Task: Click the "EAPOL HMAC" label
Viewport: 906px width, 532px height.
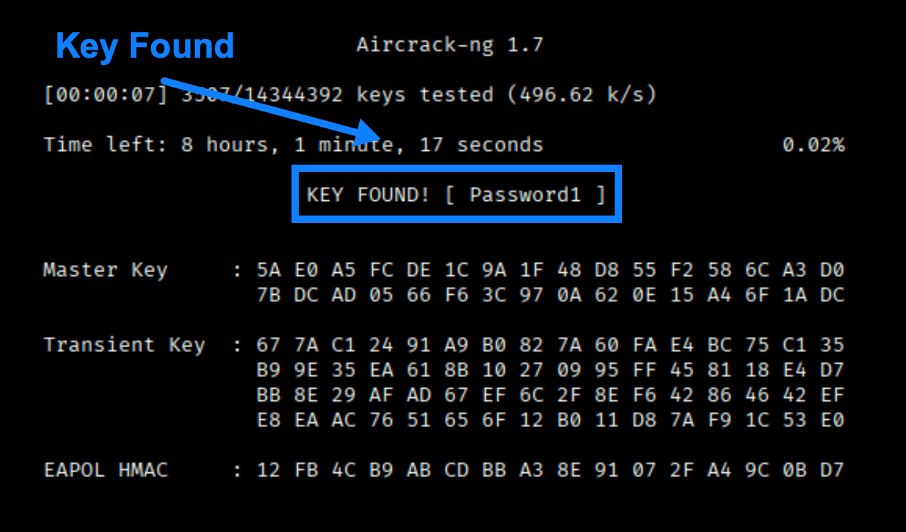Action: click(105, 470)
